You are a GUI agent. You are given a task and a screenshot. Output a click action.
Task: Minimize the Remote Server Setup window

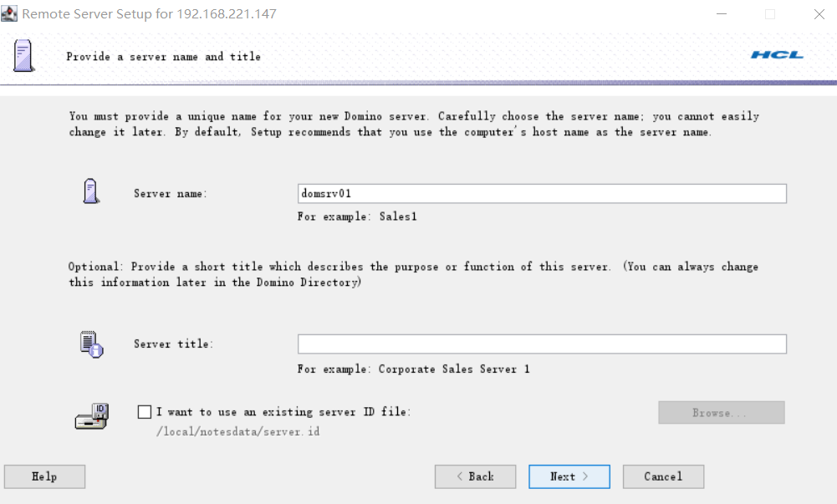(722, 14)
